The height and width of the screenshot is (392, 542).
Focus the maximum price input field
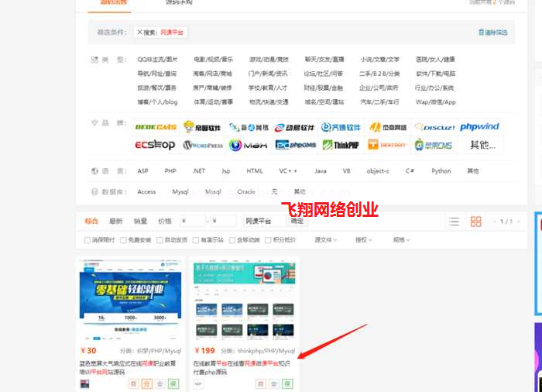(223, 221)
